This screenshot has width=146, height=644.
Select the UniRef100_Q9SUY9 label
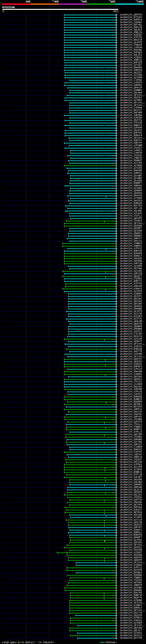[x=131, y=615]
